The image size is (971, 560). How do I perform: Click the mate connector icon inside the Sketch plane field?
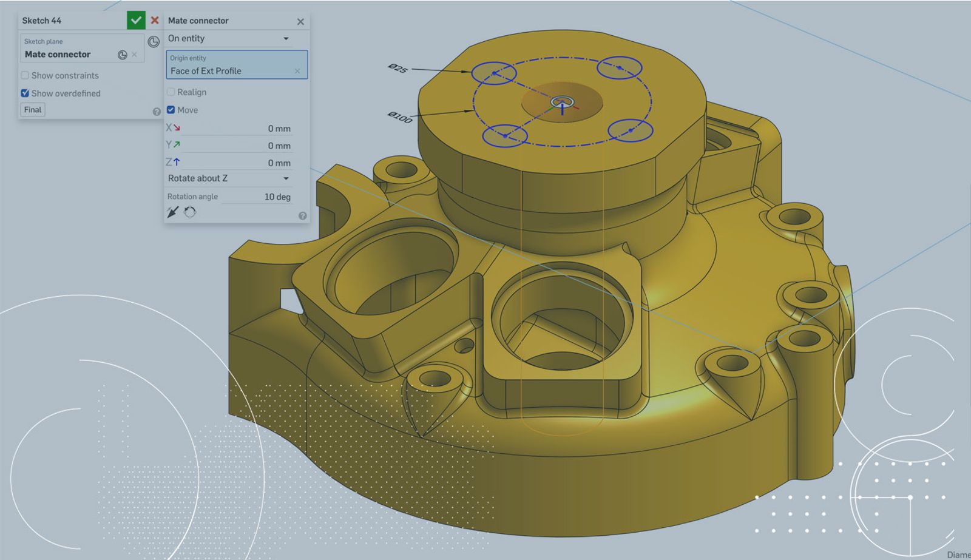[122, 55]
